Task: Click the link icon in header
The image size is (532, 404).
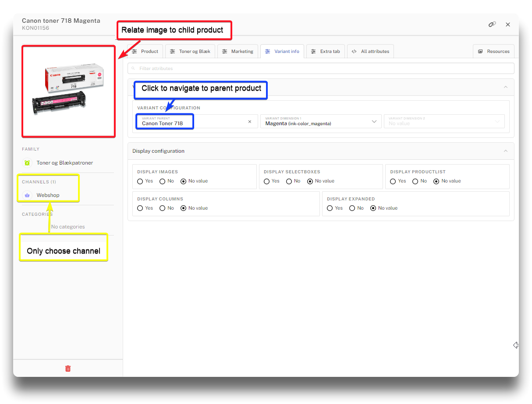Action: coord(492,25)
